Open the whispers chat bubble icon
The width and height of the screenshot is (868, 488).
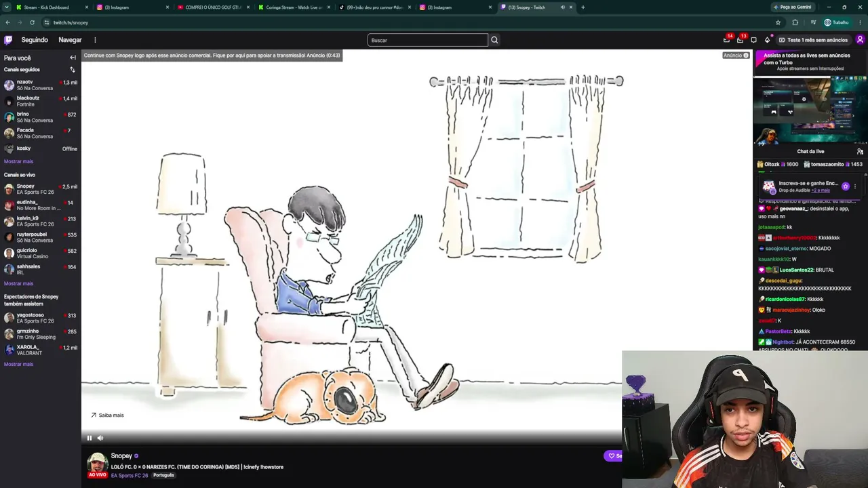pos(753,40)
